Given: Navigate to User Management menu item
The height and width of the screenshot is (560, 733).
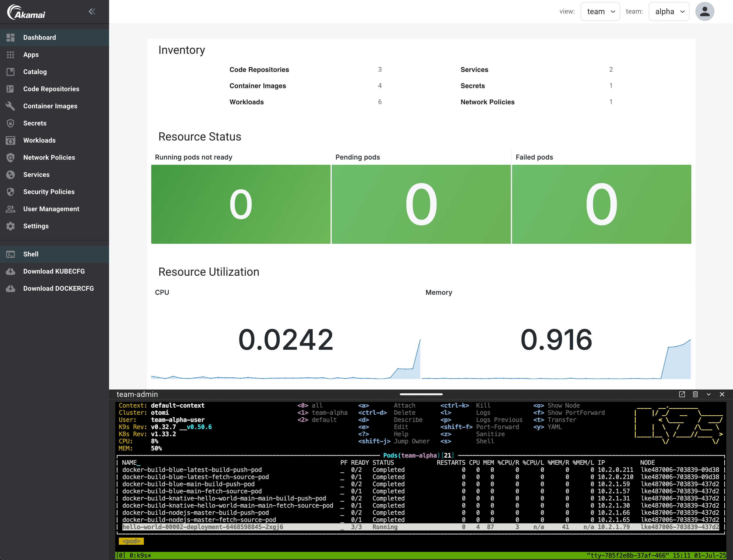Looking at the screenshot, I should click(51, 209).
